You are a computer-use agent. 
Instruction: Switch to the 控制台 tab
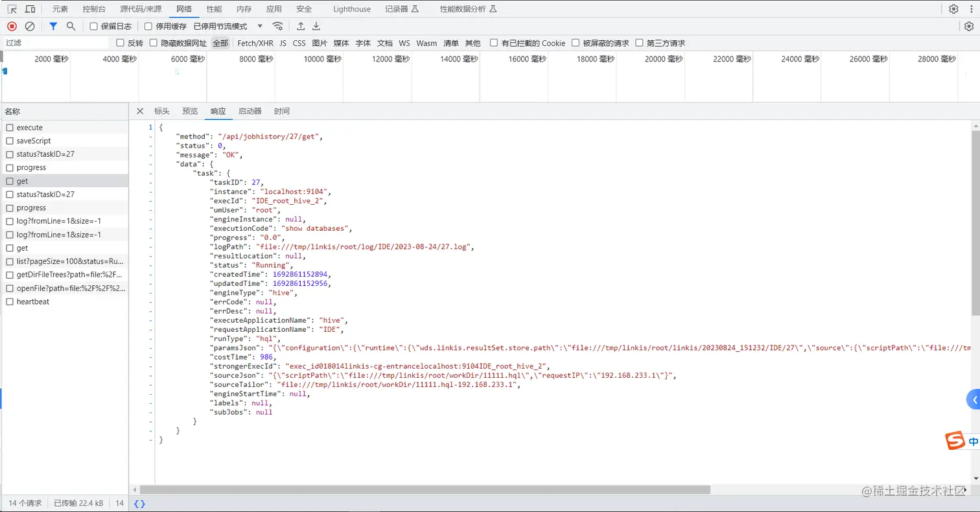95,9
